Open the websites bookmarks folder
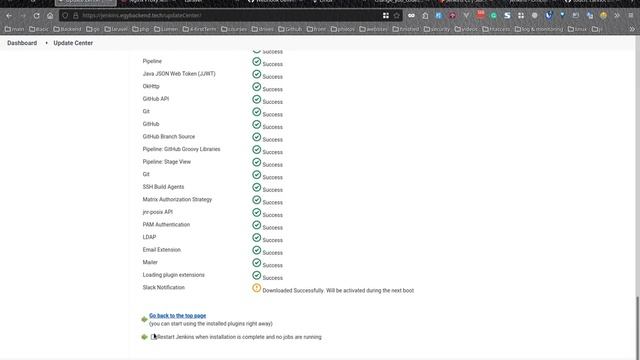The height and width of the screenshot is (360, 640). pos(373,29)
